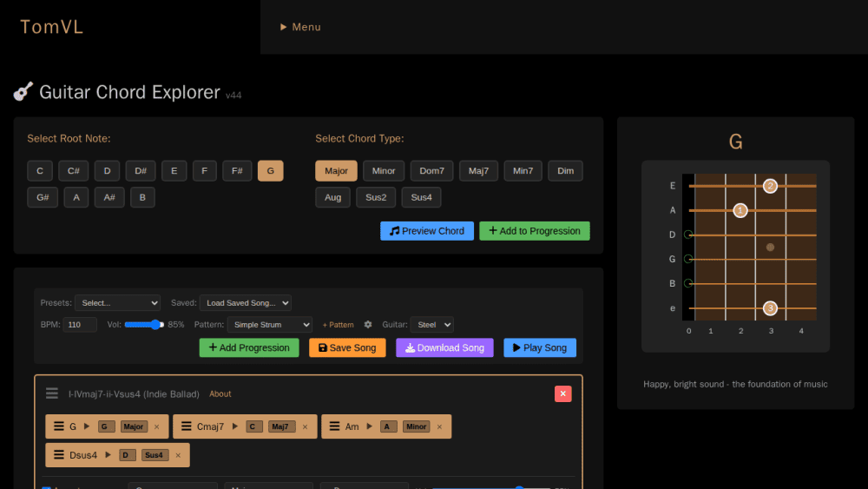Open root selector C in Cmaj7 chip
The width and height of the screenshot is (868, 489).
click(x=254, y=426)
